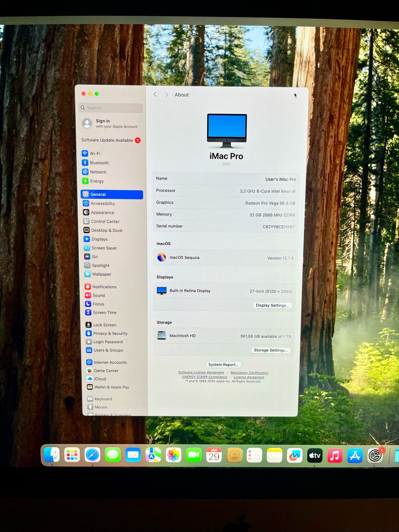The height and width of the screenshot is (532, 399).
Task: Launch Safari from the Dock
Action: coord(92,455)
